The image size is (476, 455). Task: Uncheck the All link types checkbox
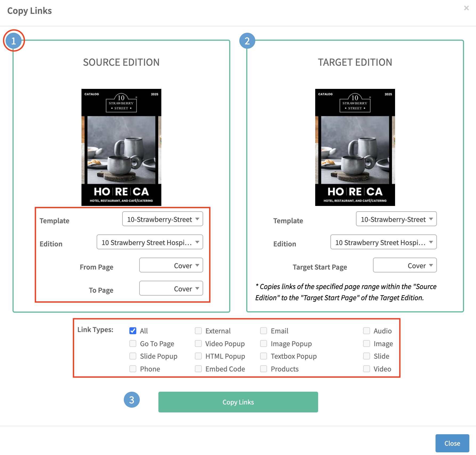[133, 331]
